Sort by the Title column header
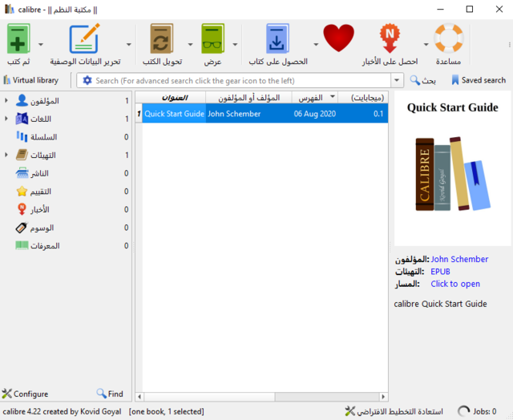This screenshot has height=420, width=513. pos(174,98)
